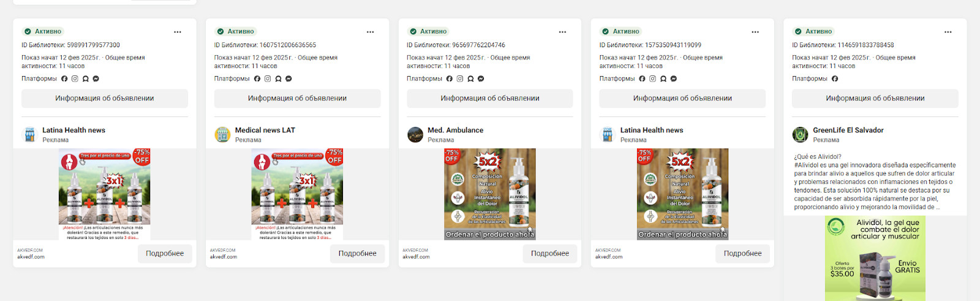Screen dimensions: 980x301
Task: Click akvedf.com link under Medical news LAT ad
Action: pyautogui.click(x=224, y=257)
